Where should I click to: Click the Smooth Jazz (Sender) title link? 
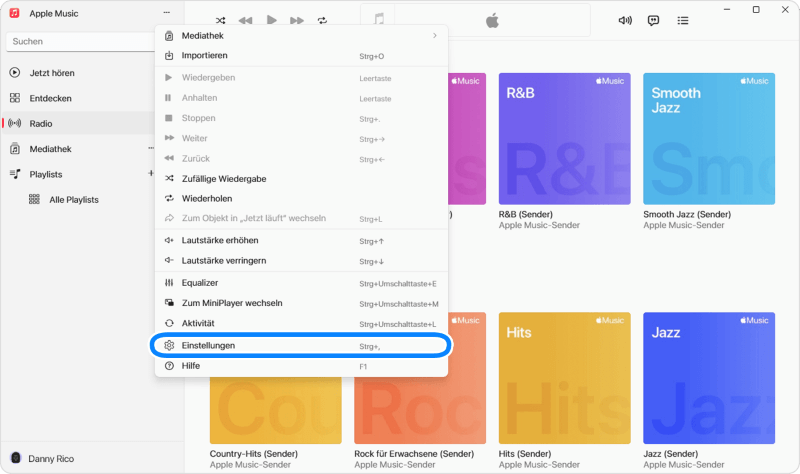pos(687,214)
